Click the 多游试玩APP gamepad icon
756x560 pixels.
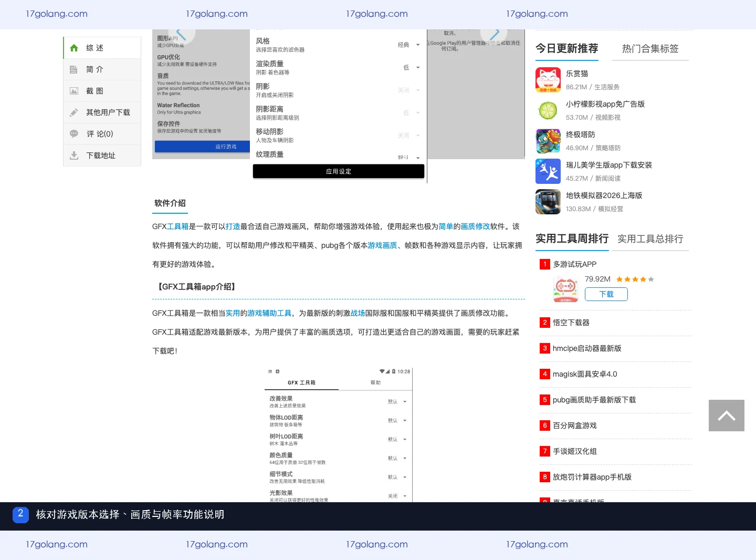point(566,289)
